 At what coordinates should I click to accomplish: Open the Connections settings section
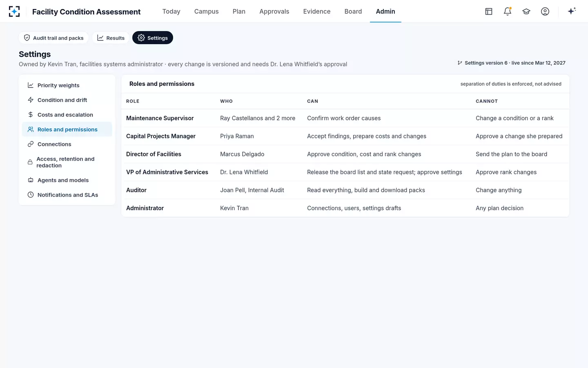click(67, 144)
